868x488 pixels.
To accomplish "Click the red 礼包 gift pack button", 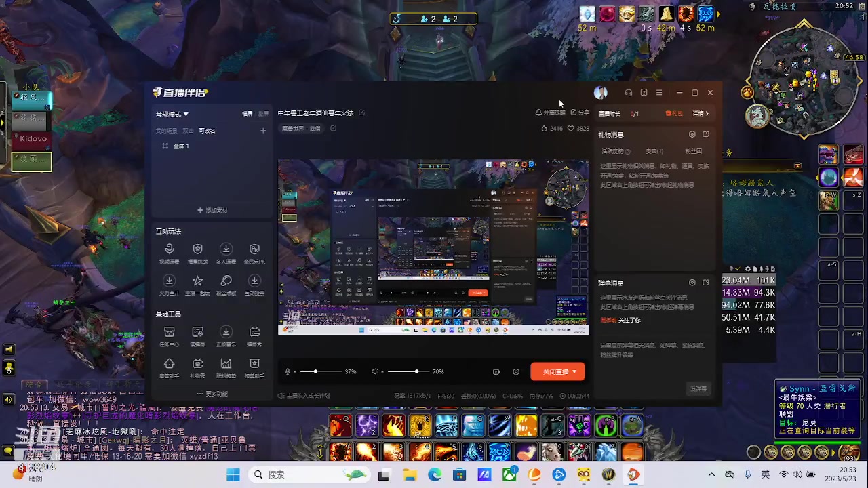I will (x=674, y=113).
